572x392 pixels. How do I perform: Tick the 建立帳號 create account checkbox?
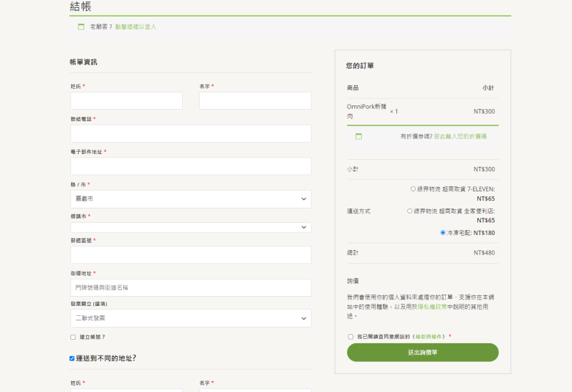click(x=73, y=337)
